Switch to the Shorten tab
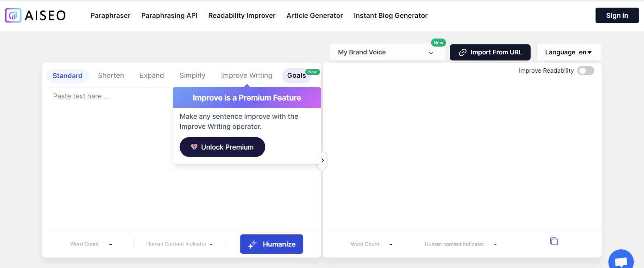 [111, 75]
